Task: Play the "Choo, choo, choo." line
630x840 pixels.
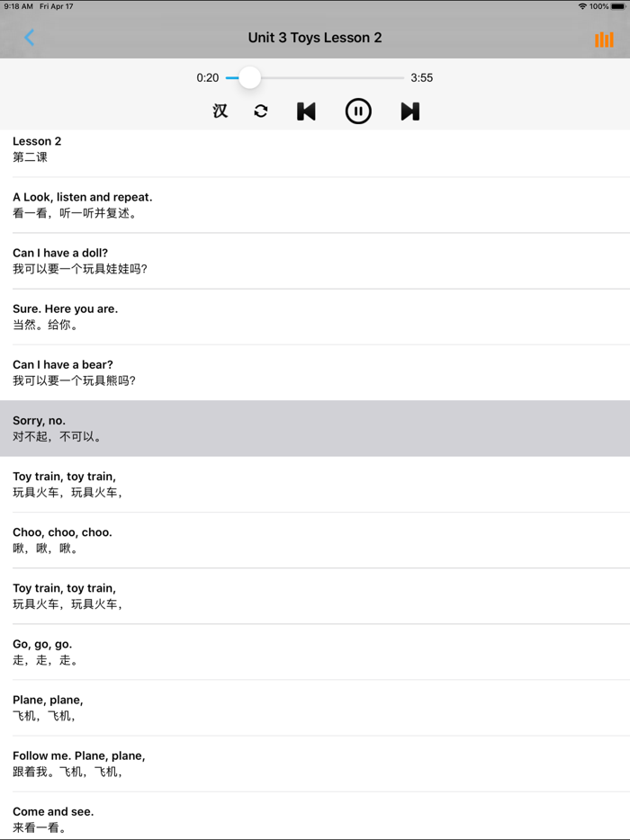Action: point(63,540)
